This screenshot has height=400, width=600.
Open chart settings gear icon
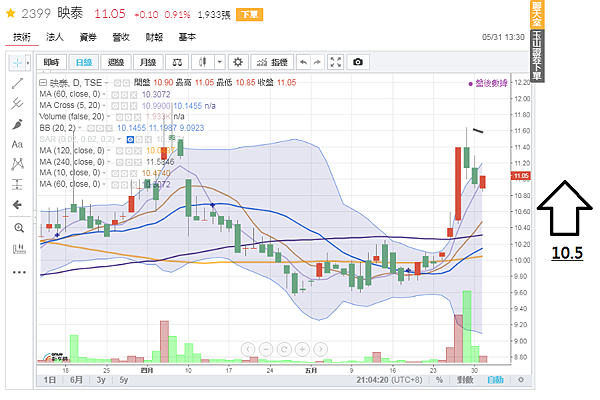237,62
